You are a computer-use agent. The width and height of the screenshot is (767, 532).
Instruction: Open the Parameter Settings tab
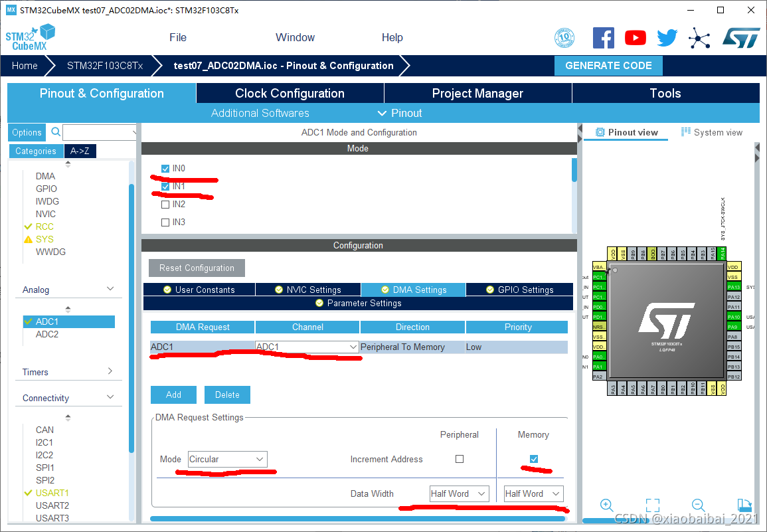coord(358,304)
